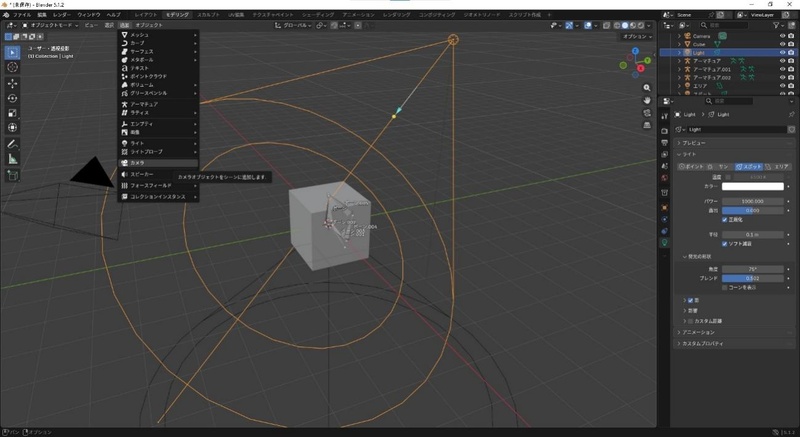Click the pin icon in properties header
The height and width of the screenshot is (437, 800).
(x=791, y=115)
